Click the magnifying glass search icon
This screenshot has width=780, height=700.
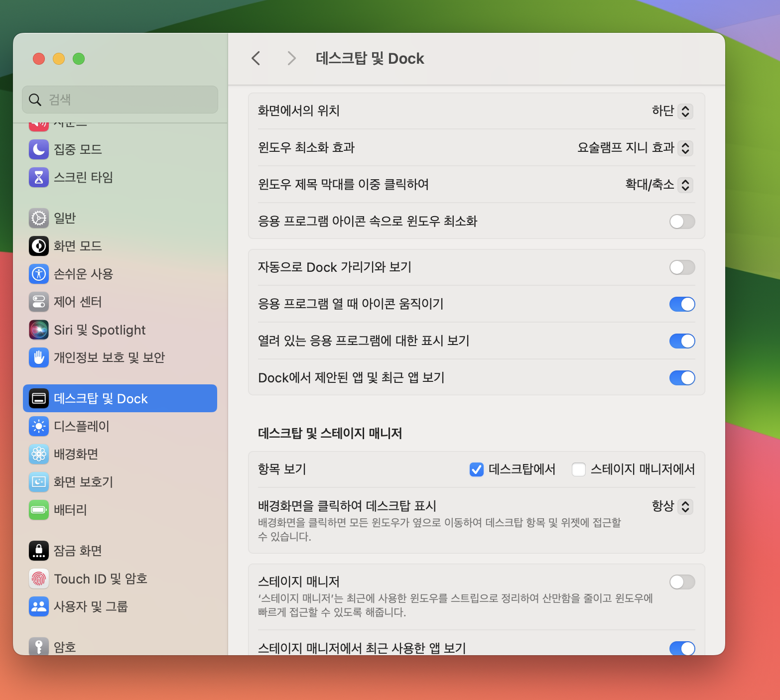pyautogui.click(x=35, y=100)
